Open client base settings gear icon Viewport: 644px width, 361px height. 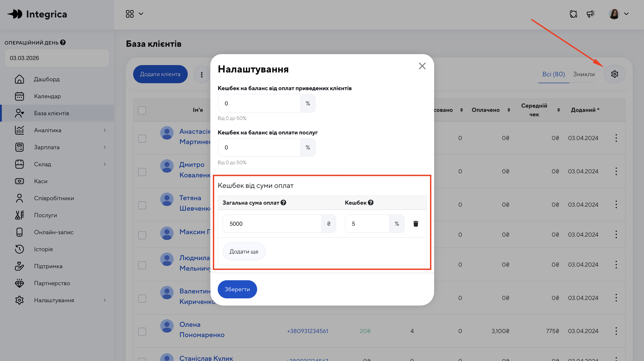(614, 74)
